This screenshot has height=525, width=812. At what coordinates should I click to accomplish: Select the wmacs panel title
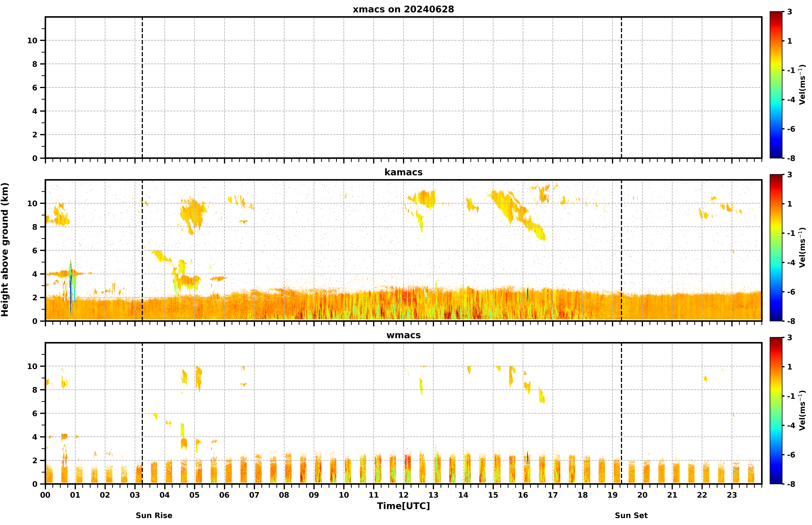click(x=403, y=335)
